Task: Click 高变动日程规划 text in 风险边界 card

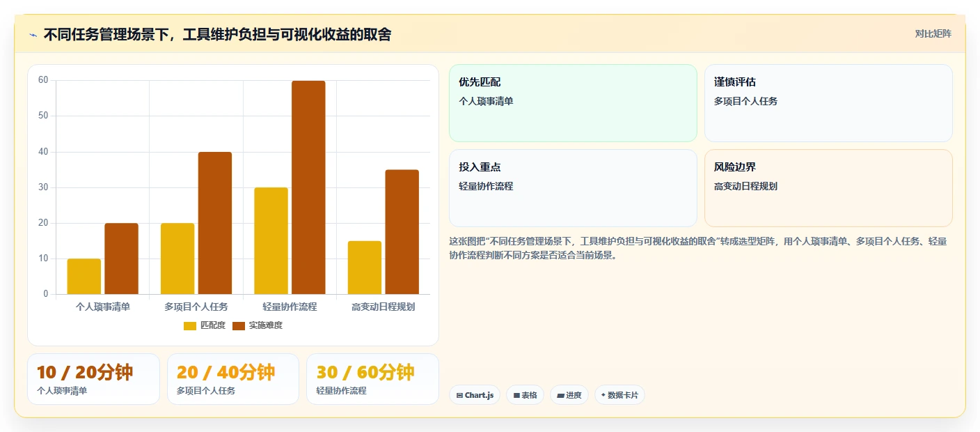Action: [745, 186]
